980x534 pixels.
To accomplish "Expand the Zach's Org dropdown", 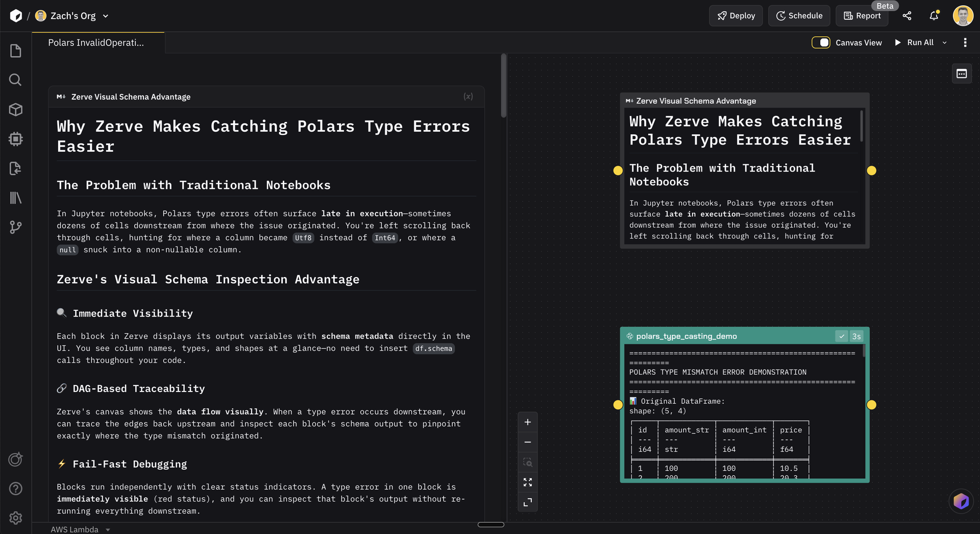I will (x=106, y=16).
